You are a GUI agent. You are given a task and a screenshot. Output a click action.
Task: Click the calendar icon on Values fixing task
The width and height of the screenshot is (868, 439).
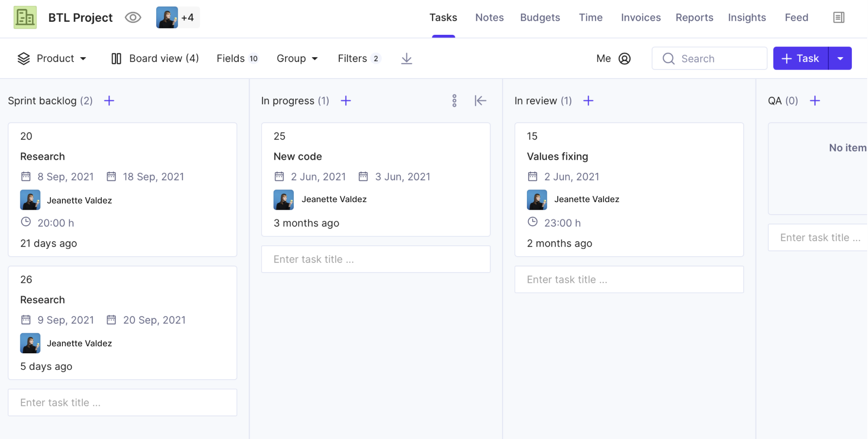532,176
